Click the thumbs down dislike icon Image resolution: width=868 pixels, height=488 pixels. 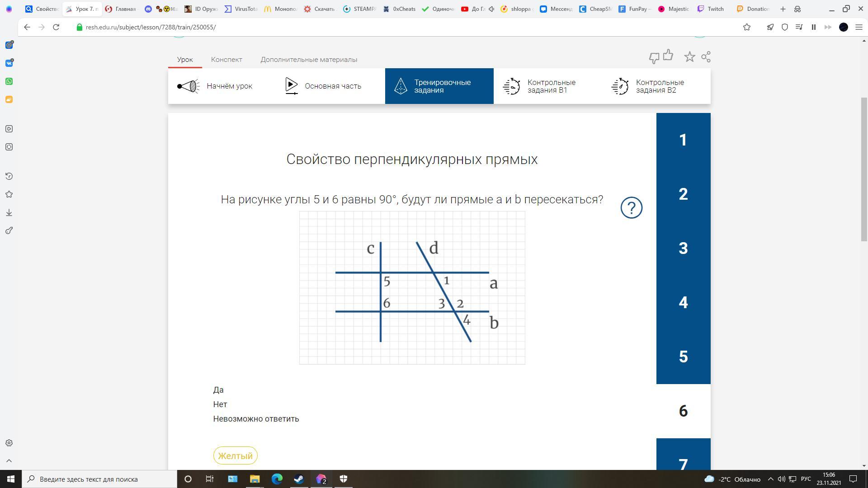point(654,58)
